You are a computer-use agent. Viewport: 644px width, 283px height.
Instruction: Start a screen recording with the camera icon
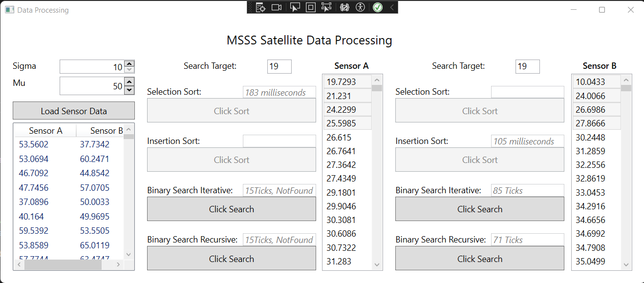click(277, 7)
